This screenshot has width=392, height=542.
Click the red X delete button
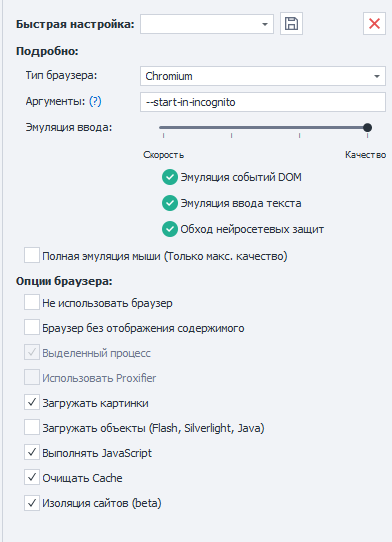click(x=374, y=24)
